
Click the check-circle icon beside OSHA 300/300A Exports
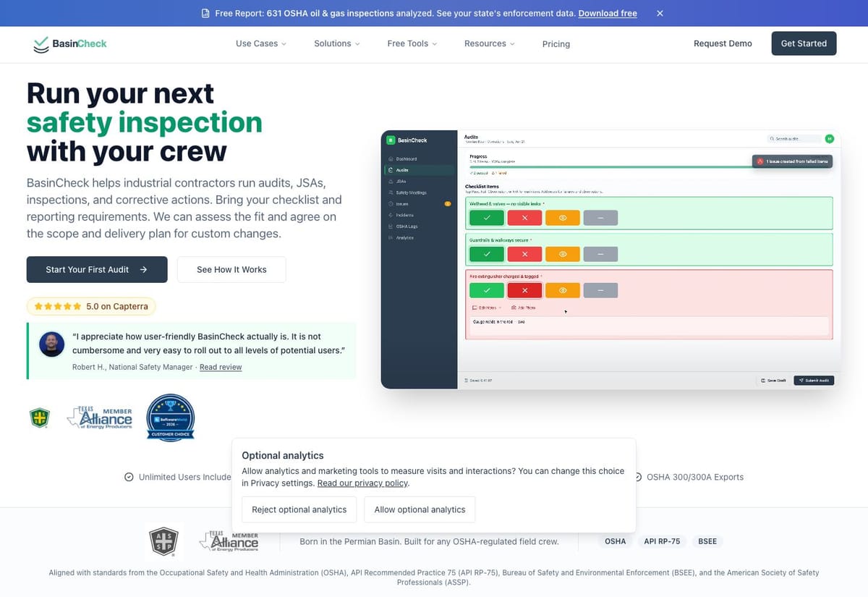638,477
